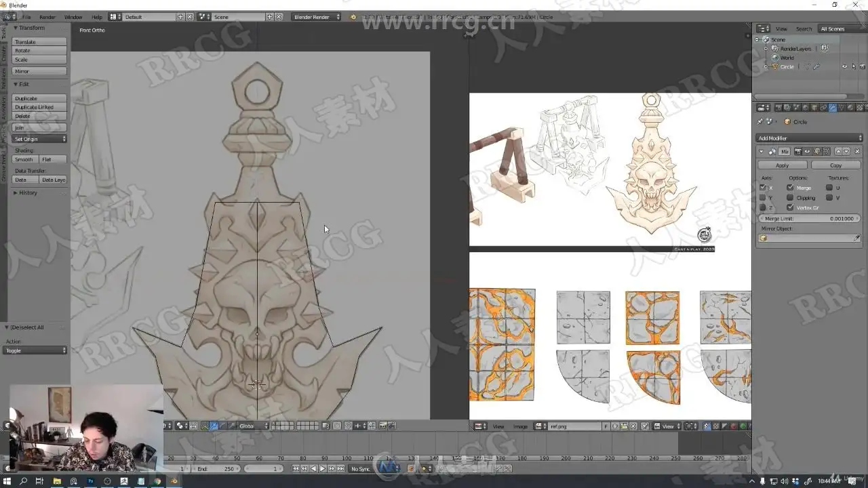Collapse the Edit panel
This screenshot has width=868, height=488.
pos(16,84)
